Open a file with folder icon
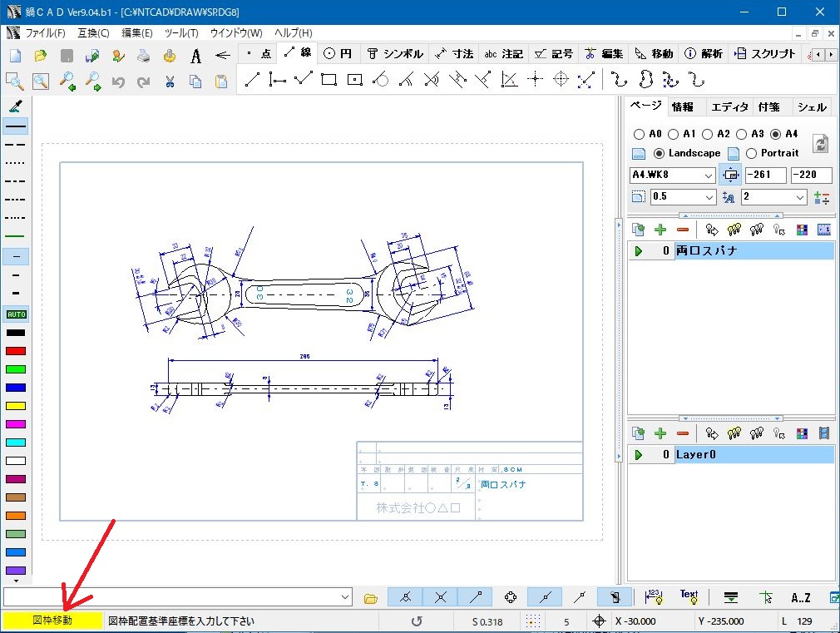 pyautogui.click(x=40, y=55)
